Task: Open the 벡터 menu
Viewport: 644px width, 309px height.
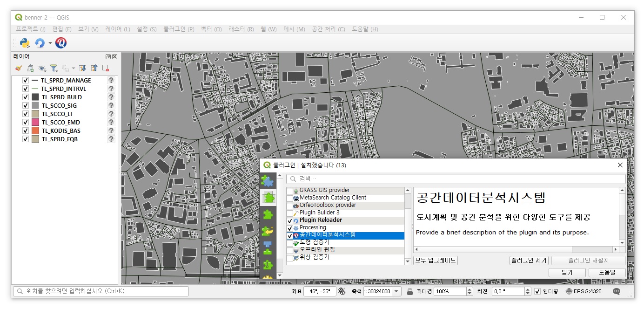Action: (211, 29)
